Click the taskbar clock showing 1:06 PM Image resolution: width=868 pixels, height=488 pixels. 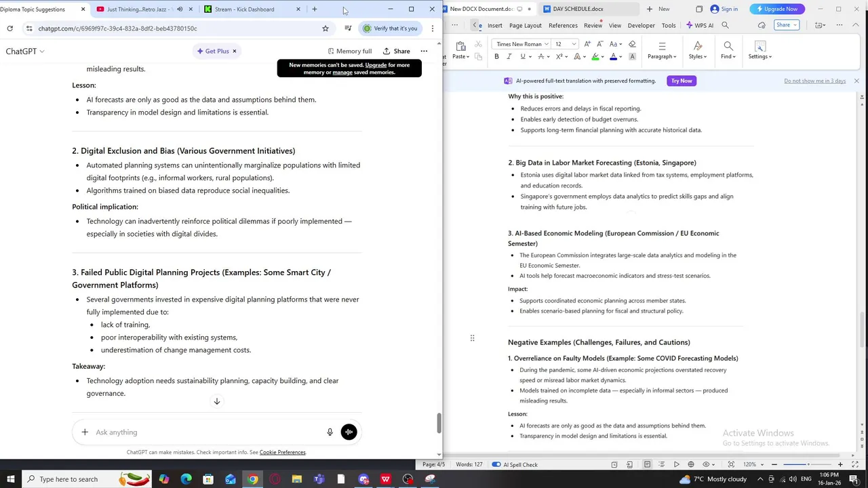pyautogui.click(x=830, y=479)
